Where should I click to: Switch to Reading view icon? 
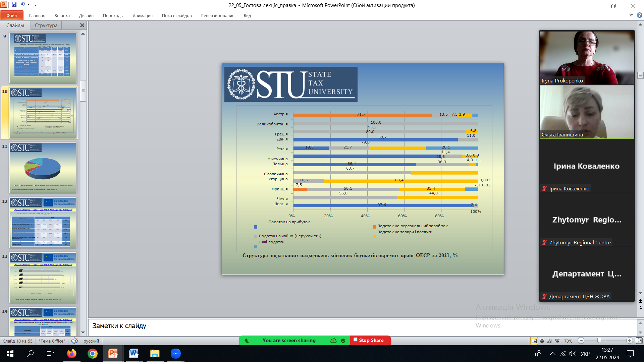pos(549,341)
